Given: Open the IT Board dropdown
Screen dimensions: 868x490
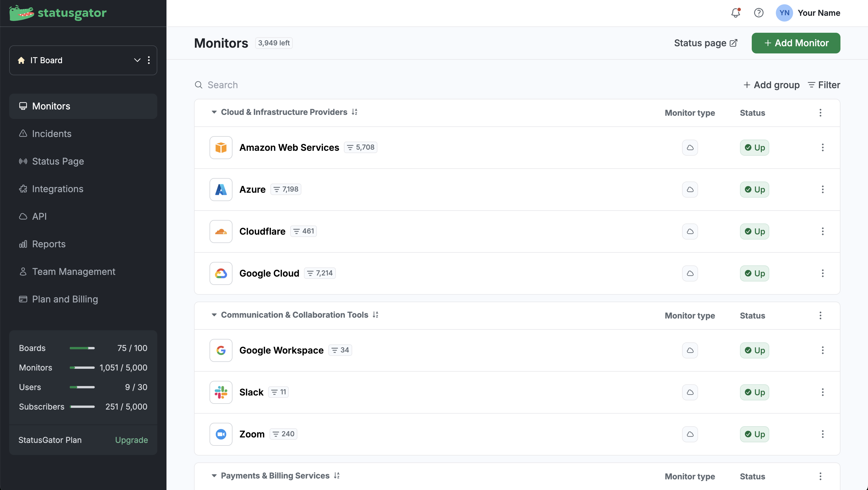Looking at the screenshot, I should [137, 60].
